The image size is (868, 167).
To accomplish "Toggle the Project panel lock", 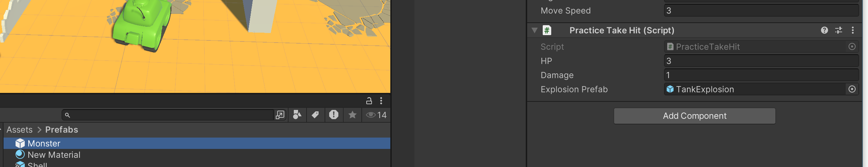I will click(x=369, y=101).
